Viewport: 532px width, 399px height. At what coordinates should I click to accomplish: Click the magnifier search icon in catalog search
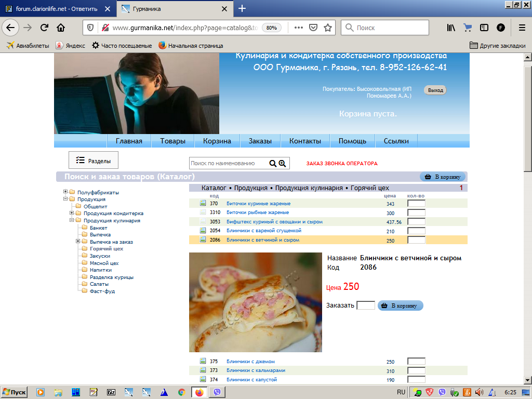tap(273, 164)
